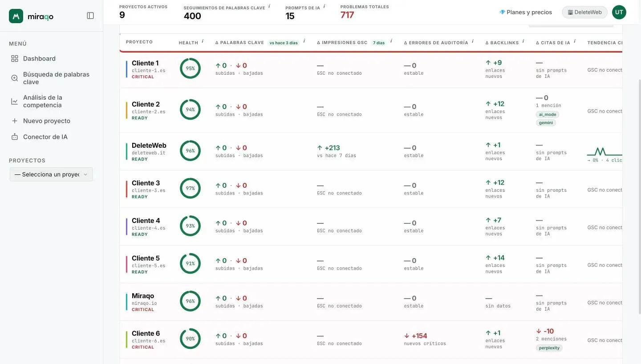
Task: Click info icon next to Δ Backlinks header
Action: pos(523,41)
